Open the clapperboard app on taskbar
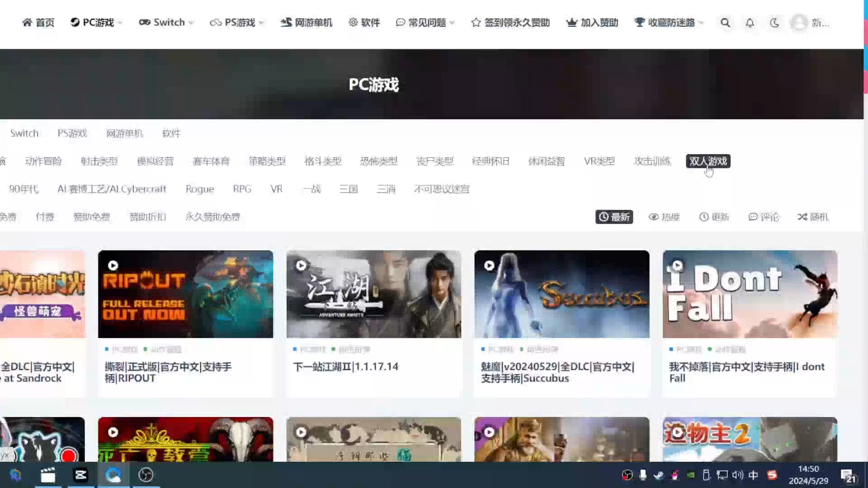This screenshot has height=488, width=868. click(x=48, y=475)
